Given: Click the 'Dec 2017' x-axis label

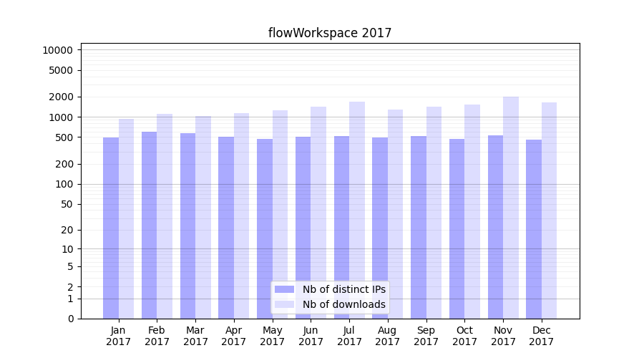Looking at the screenshot, I should [x=542, y=336].
